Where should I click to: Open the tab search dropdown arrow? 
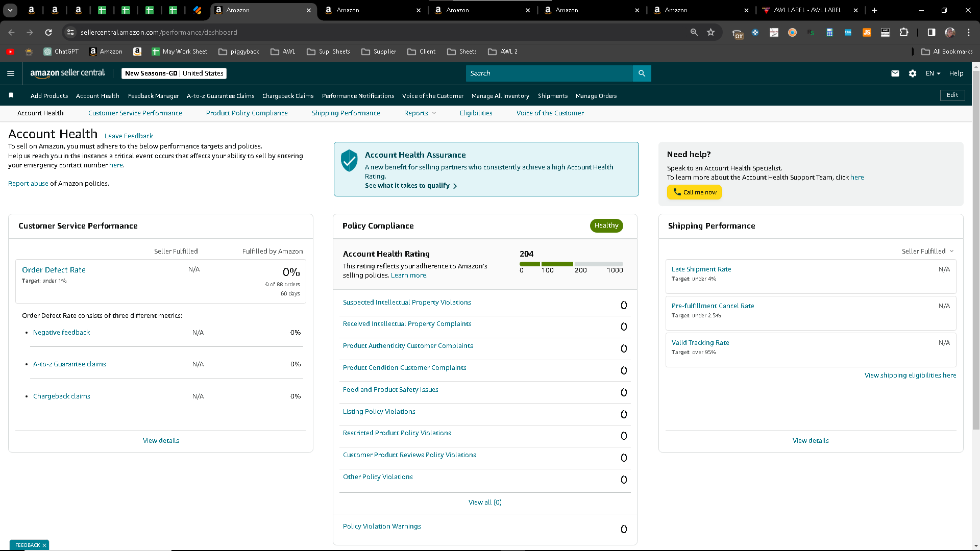click(10, 10)
